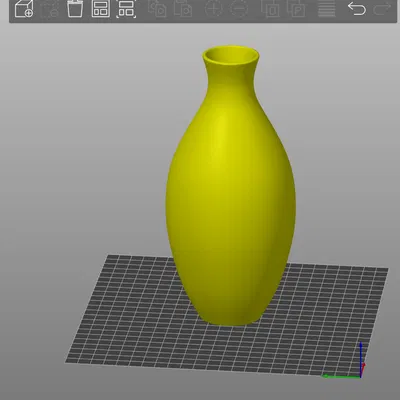This screenshot has width=400, height=400.
Task: Click the Arrange objects icon
Action: (100, 8)
